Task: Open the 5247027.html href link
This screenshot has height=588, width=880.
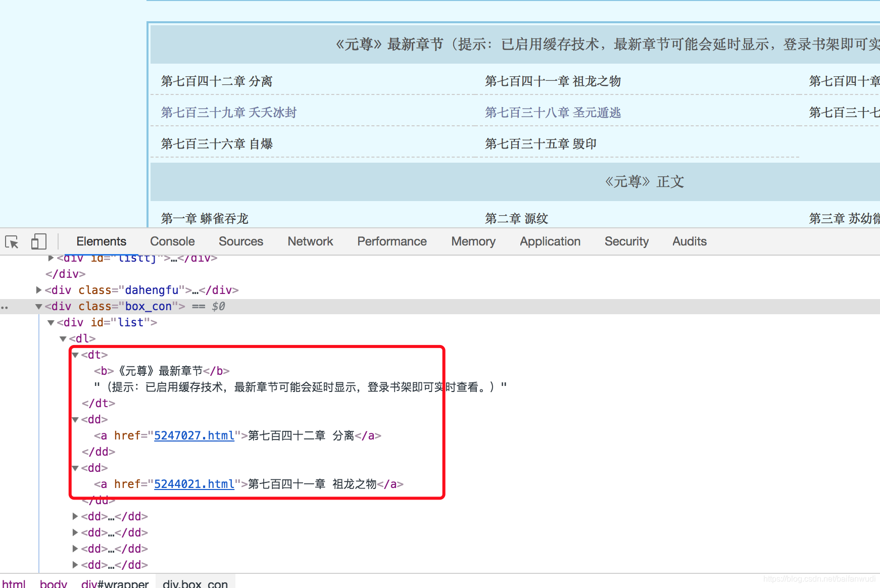Action: [x=194, y=435]
